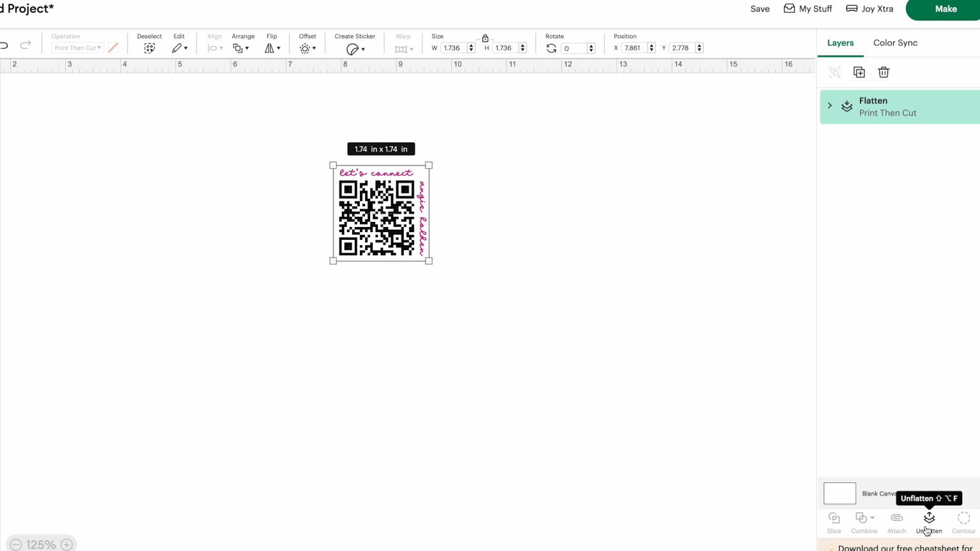Switch to the Color Sync tab
980x551 pixels.
tap(895, 43)
